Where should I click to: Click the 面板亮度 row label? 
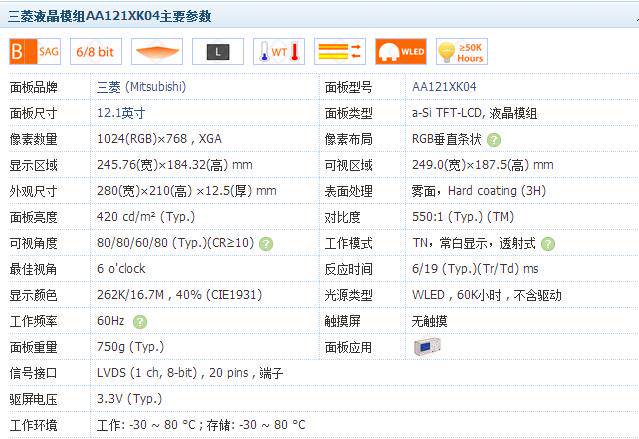click(33, 217)
